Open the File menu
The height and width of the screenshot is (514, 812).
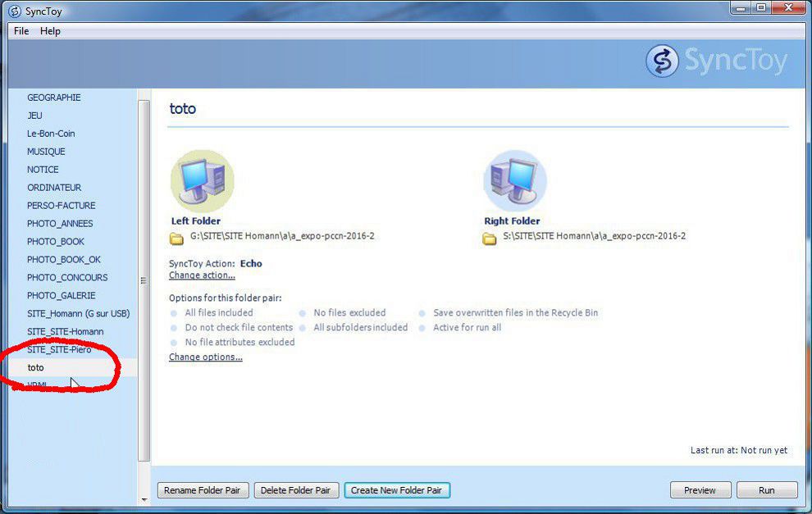(x=21, y=31)
